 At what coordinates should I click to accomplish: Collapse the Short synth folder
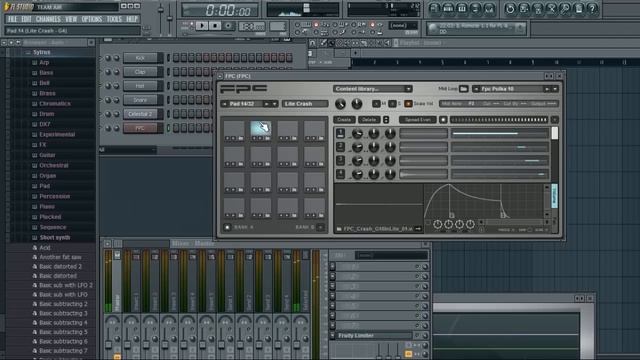54,238
